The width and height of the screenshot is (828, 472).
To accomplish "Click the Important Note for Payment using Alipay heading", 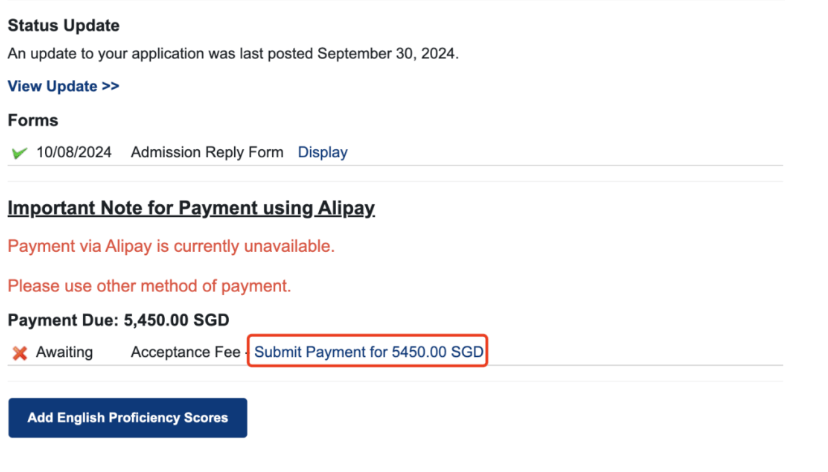I will coord(191,208).
